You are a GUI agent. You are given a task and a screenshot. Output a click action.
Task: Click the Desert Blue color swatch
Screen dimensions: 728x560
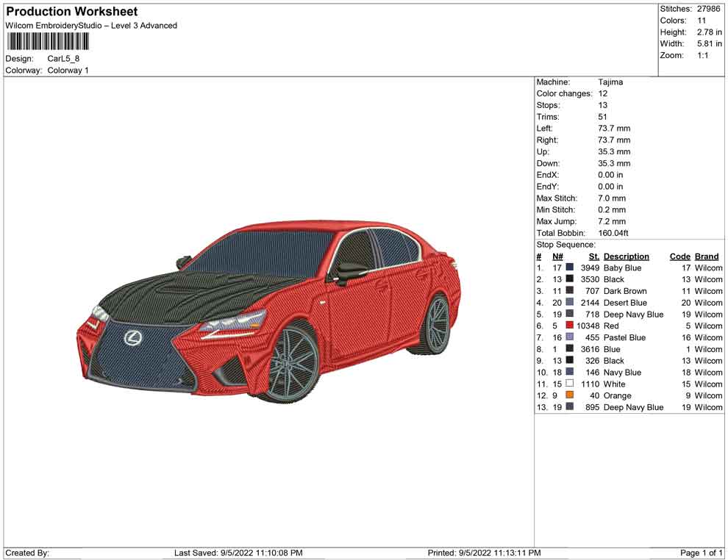[x=570, y=303]
